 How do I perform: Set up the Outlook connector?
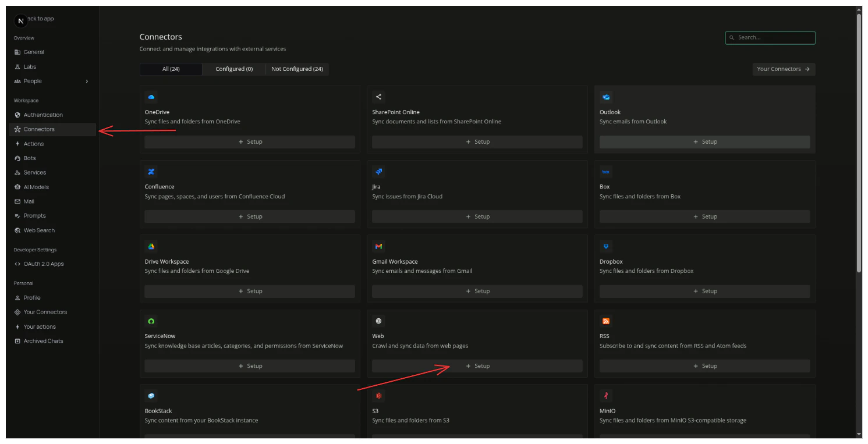click(704, 142)
